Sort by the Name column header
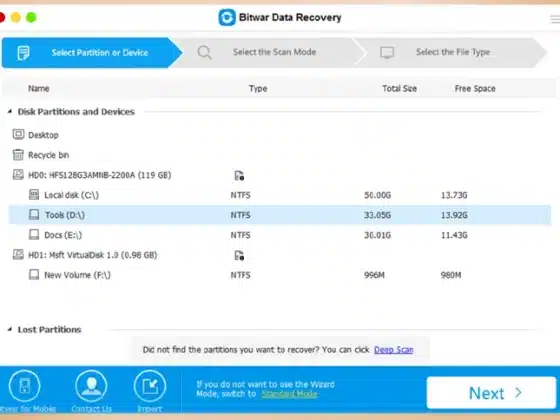This screenshot has width=560, height=420. point(39,89)
